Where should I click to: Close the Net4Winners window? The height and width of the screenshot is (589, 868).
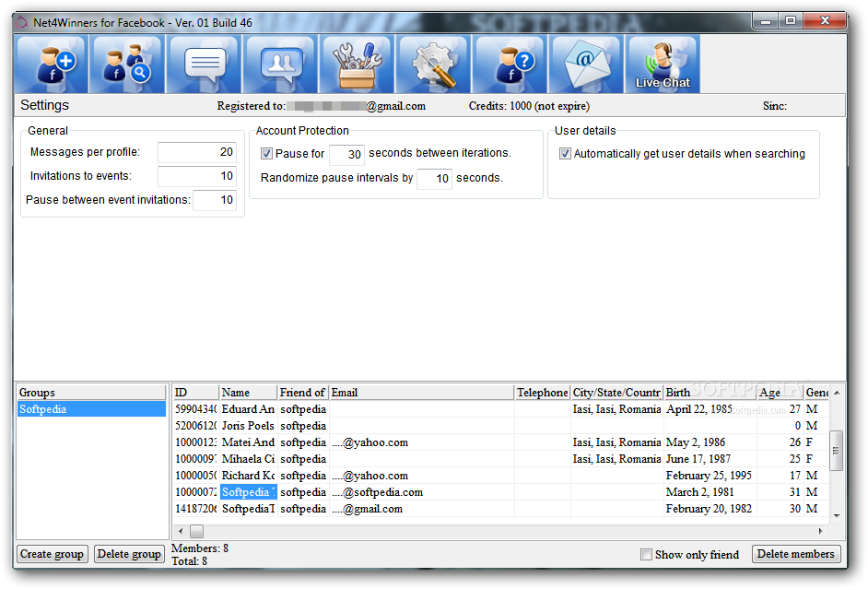pos(825,21)
